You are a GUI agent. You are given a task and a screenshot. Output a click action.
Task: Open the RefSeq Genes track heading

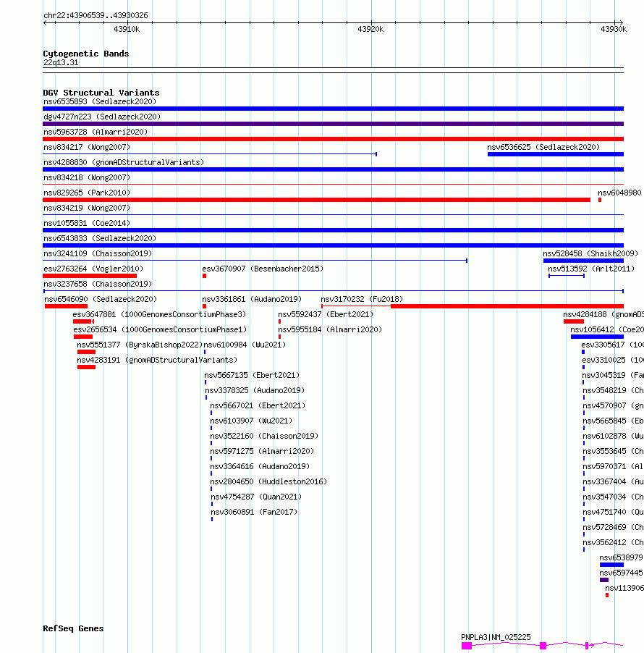point(73,628)
